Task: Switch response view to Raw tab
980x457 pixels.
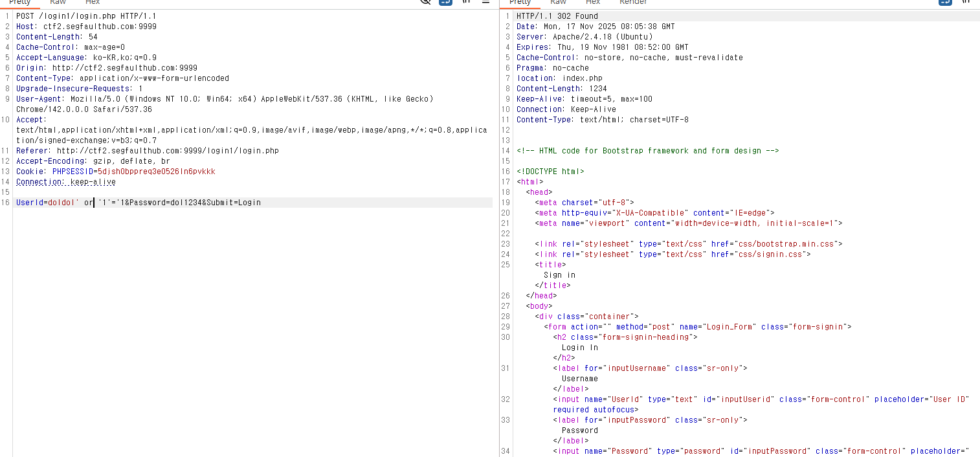Action: [558, 3]
